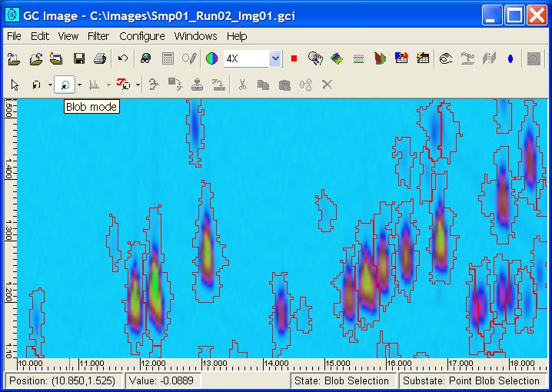Viewport: 552px width, 392px height.
Task: Open the colormap color wheel icon
Action: [212, 58]
